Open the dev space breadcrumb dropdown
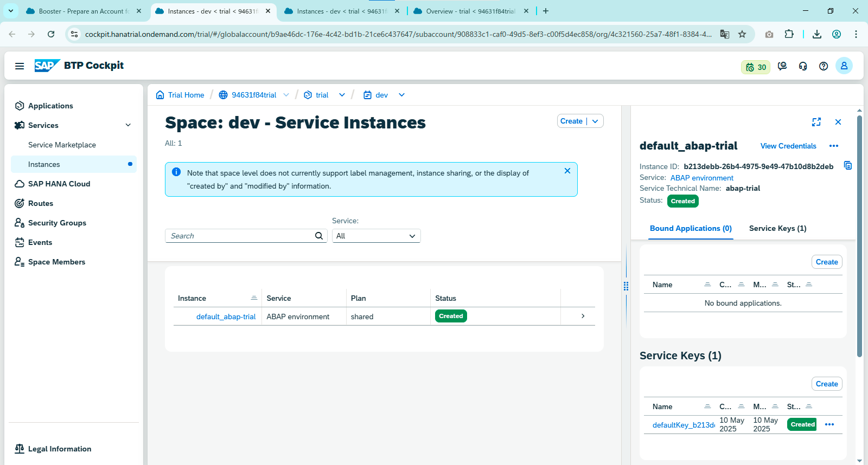 [x=401, y=95]
